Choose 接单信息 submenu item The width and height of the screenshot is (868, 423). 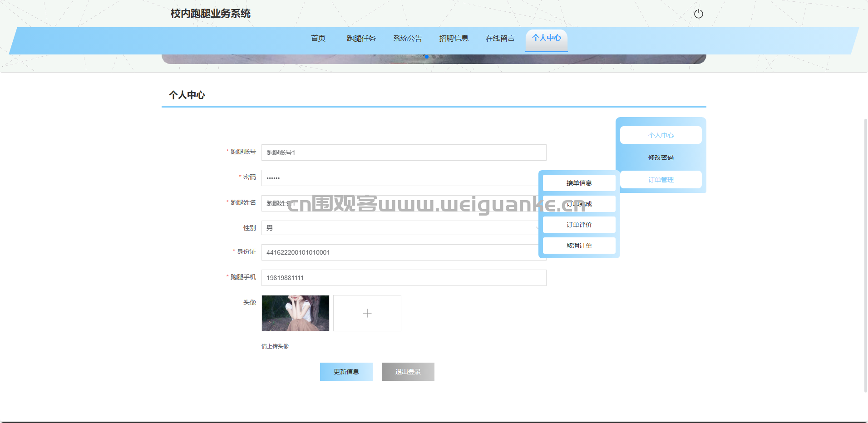(579, 183)
